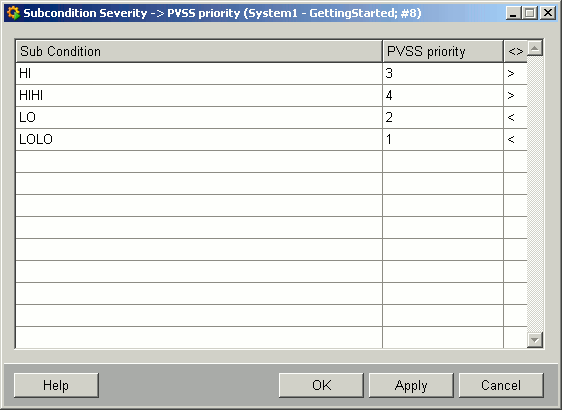562x410 pixels.
Task: Select the LOLO sub condition cell
Action: [x=199, y=139]
